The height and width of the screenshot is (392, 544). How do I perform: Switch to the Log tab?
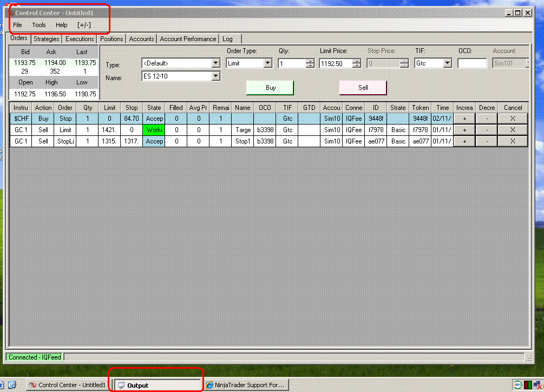click(227, 39)
